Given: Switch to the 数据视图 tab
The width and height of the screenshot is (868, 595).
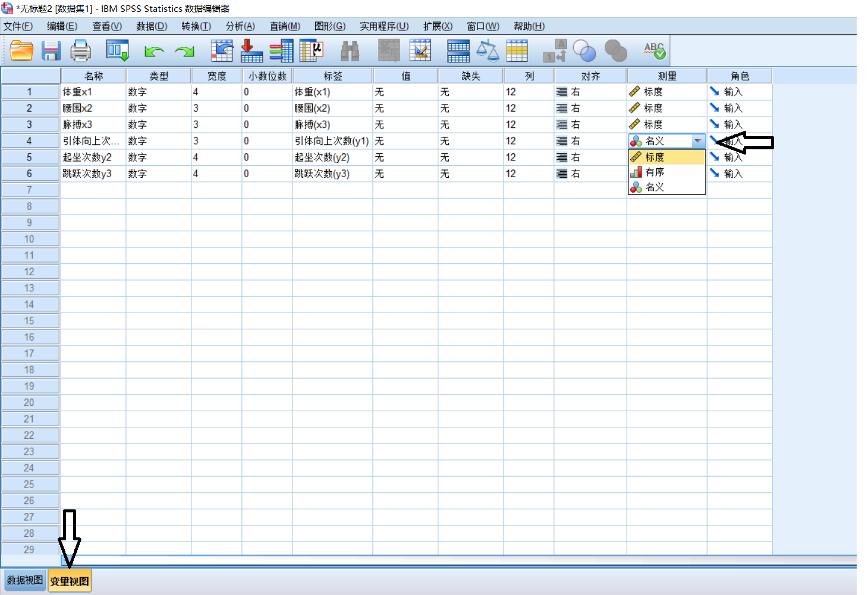Looking at the screenshot, I should click(x=25, y=580).
